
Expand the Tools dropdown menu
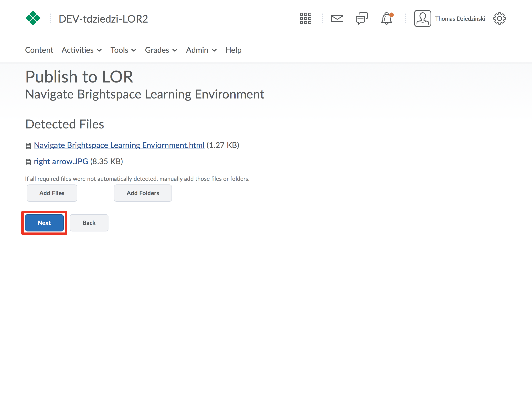point(123,50)
